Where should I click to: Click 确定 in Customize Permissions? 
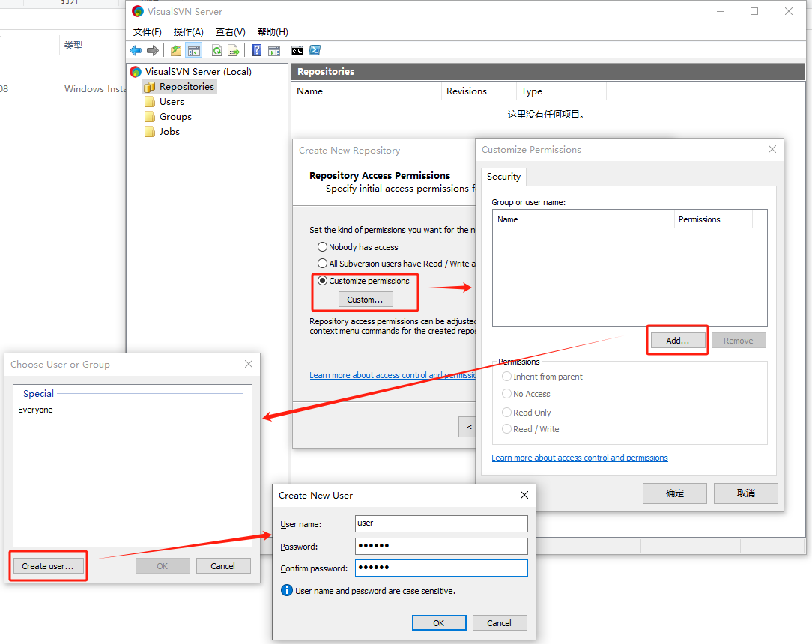675,493
